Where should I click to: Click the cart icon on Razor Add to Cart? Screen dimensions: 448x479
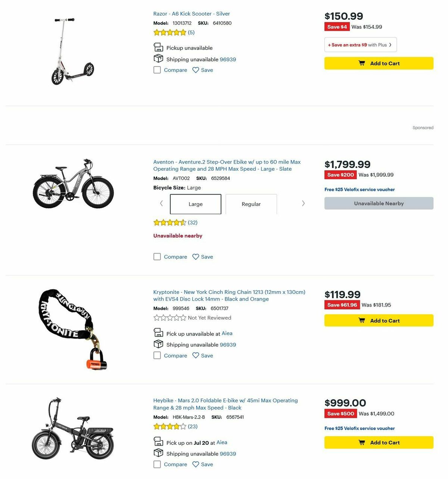(361, 63)
